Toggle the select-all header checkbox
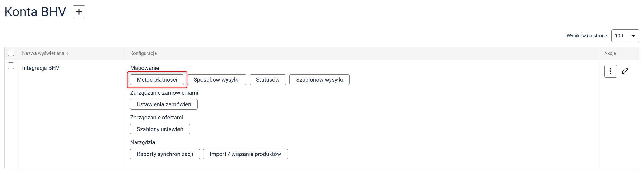Viewport: 644px width, 173px height. pos(11,53)
